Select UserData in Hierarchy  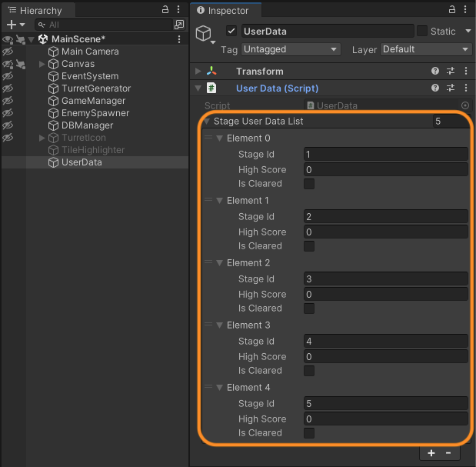tap(82, 162)
